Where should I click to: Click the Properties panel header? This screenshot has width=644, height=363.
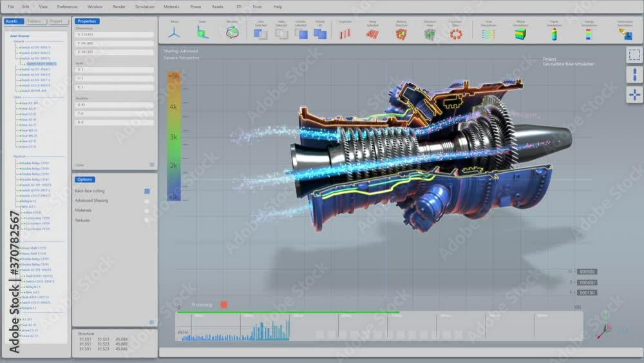coord(87,21)
